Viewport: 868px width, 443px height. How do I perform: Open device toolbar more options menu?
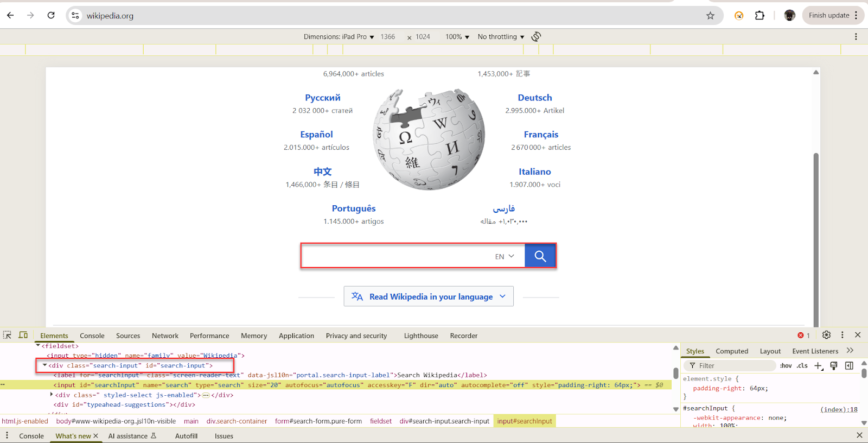856,36
